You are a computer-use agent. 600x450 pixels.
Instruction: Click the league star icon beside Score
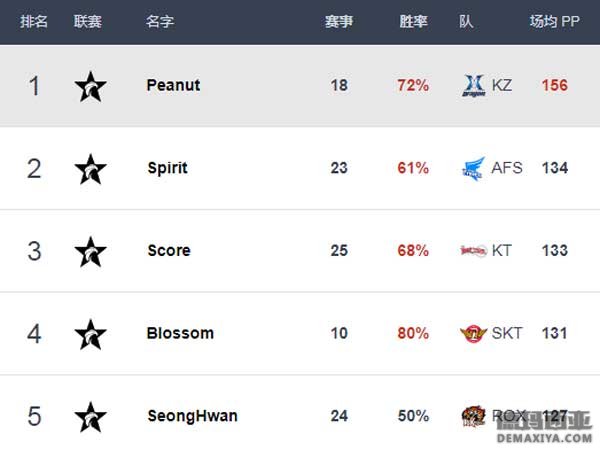[90, 251]
